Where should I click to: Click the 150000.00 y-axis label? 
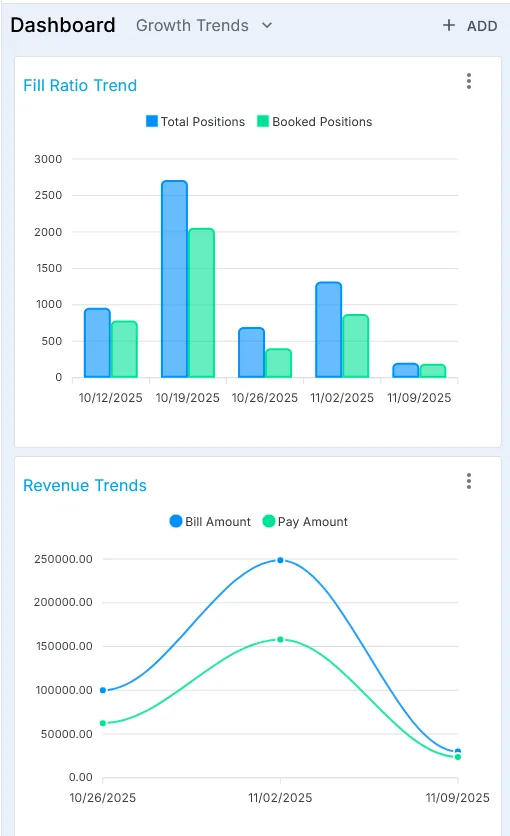pyautogui.click(x=64, y=646)
